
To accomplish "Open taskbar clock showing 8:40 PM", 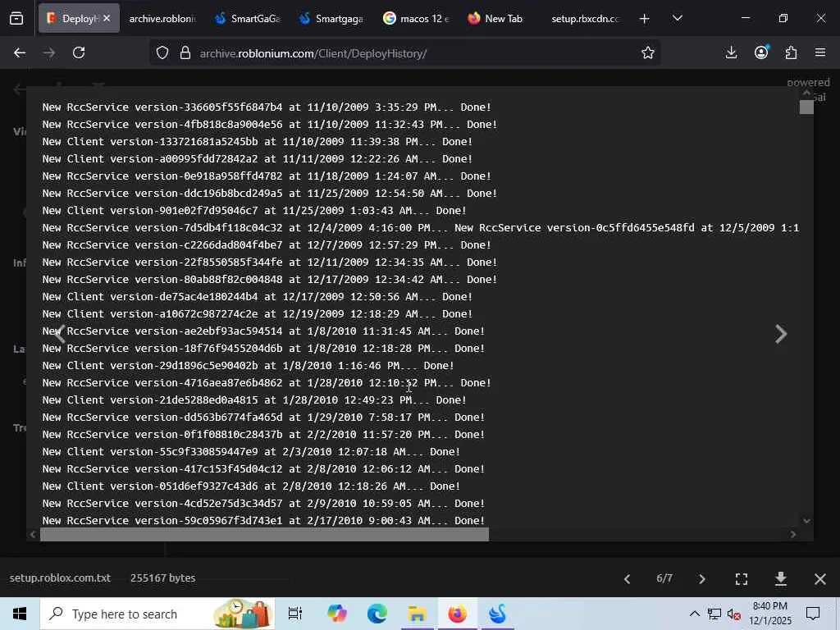I will [769, 614].
